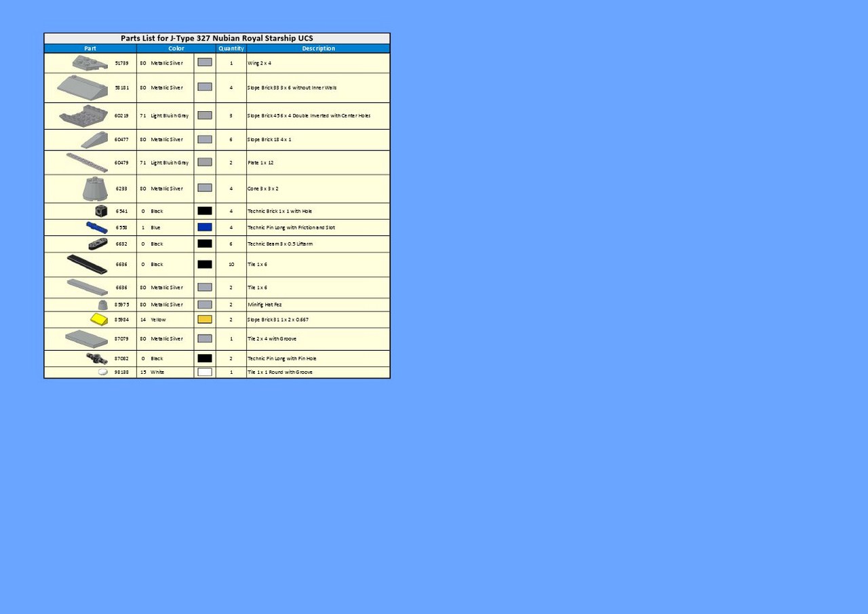Screen dimensions: 868x614
Task: Click 'Light Bluish Gray' in the Plate row
Action: (170, 163)
